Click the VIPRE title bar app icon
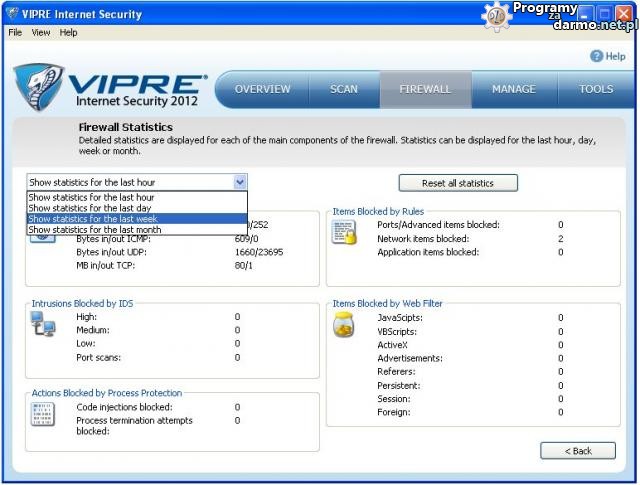 [11, 14]
